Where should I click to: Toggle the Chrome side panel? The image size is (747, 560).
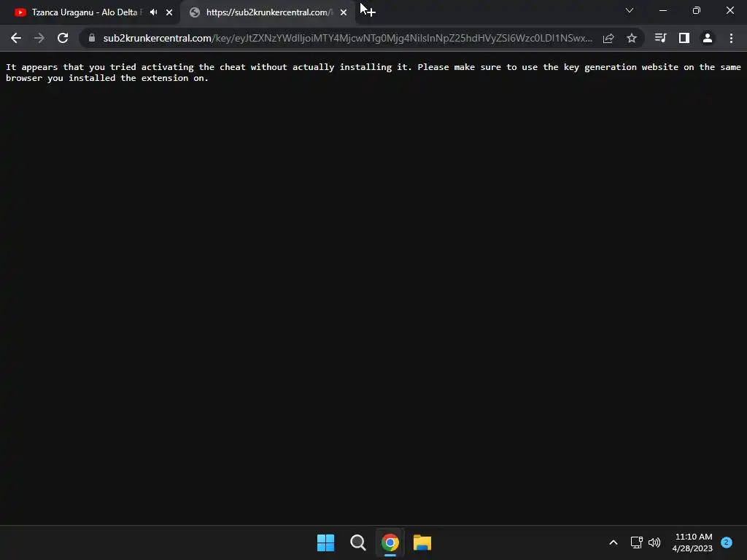[684, 38]
